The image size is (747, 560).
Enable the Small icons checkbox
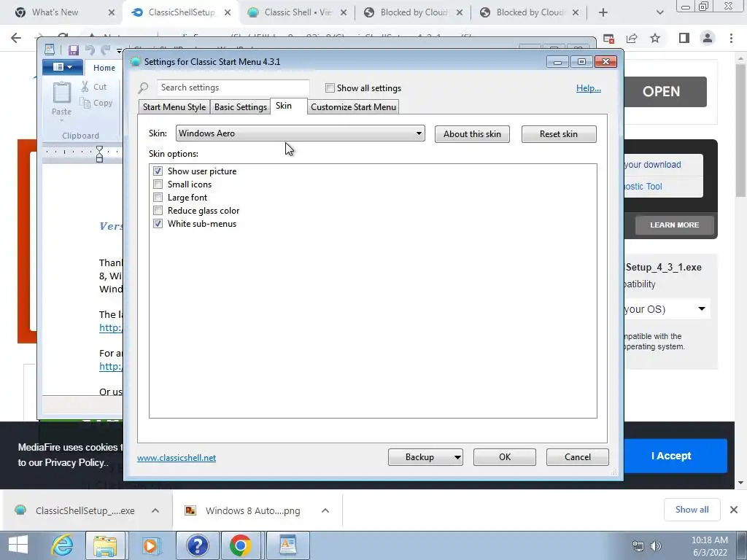(x=158, y=184)
